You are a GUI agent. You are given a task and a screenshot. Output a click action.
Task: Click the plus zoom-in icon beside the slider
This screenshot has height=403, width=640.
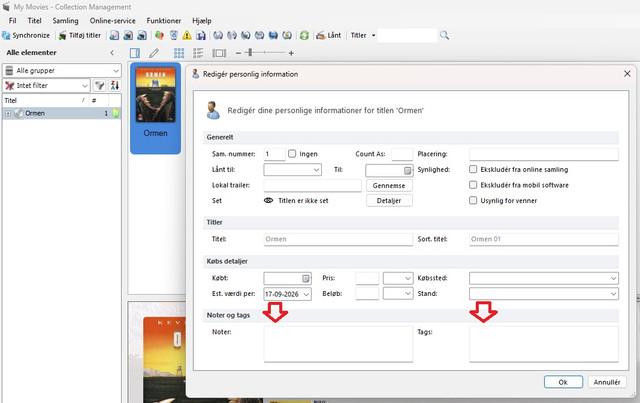291,53
